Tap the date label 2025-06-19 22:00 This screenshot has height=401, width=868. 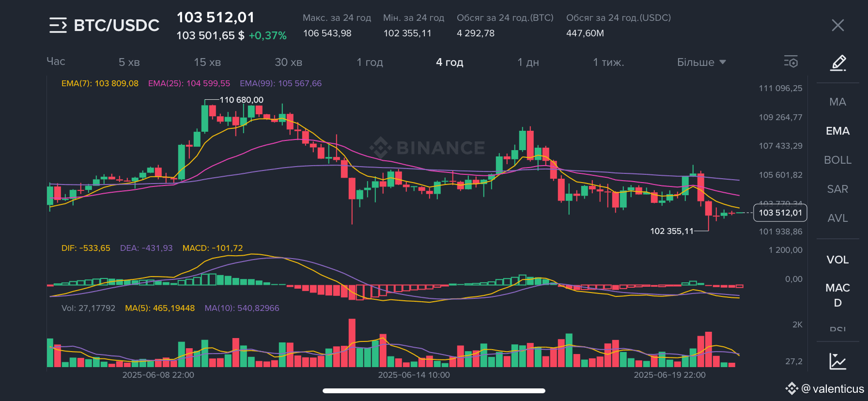click(x=670, y=375)
